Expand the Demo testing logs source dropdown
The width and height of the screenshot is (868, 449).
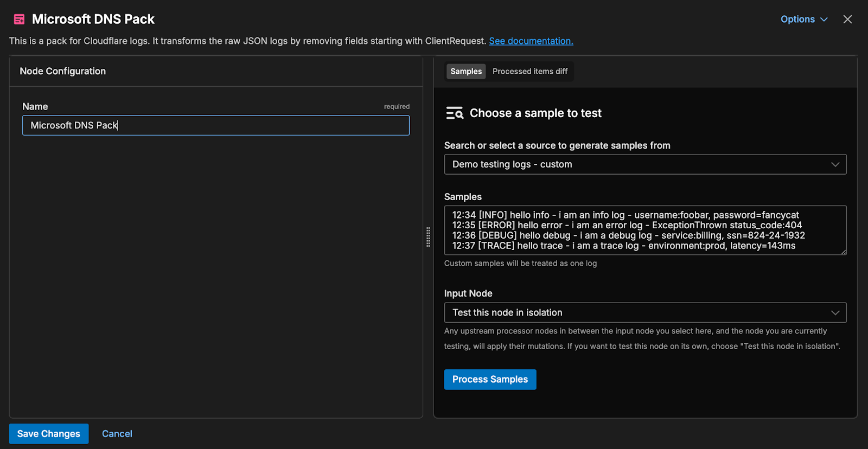[x=644, y=164]
